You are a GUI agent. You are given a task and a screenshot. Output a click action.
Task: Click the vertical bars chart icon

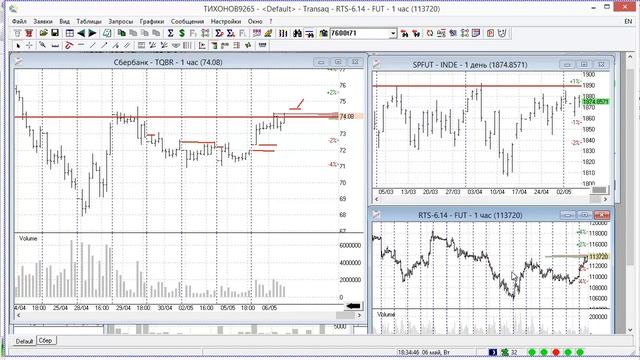pos(283,33)
